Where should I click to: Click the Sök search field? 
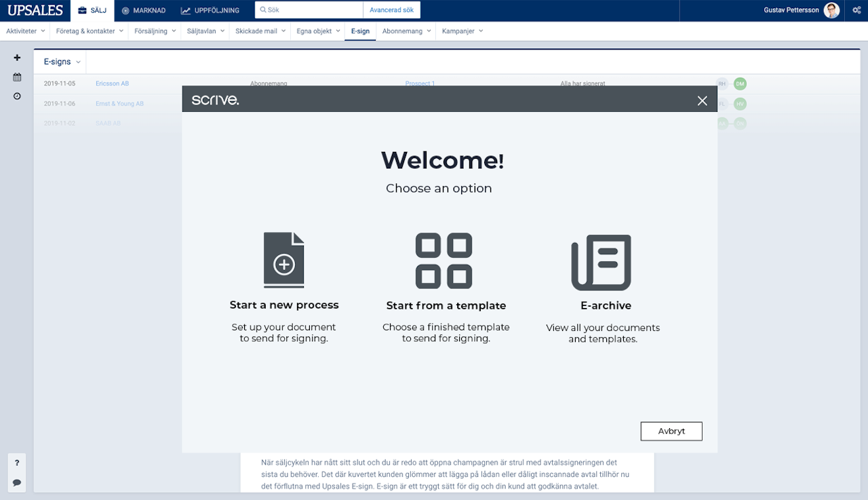[309, 10]
